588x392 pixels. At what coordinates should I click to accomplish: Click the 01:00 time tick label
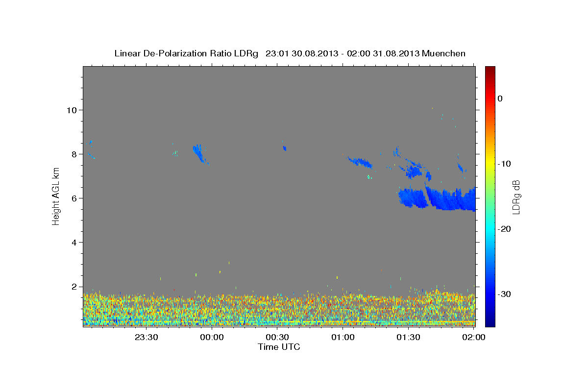343,337
